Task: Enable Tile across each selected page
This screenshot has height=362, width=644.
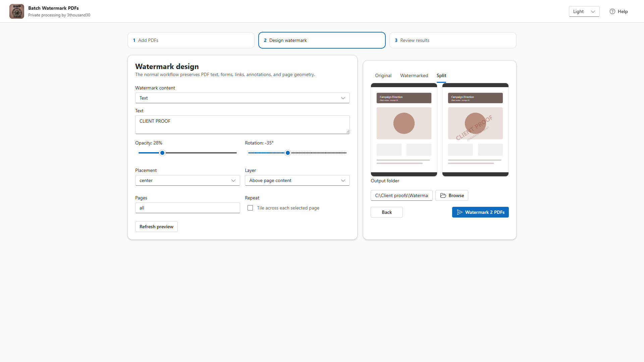Action: [250, 208]
